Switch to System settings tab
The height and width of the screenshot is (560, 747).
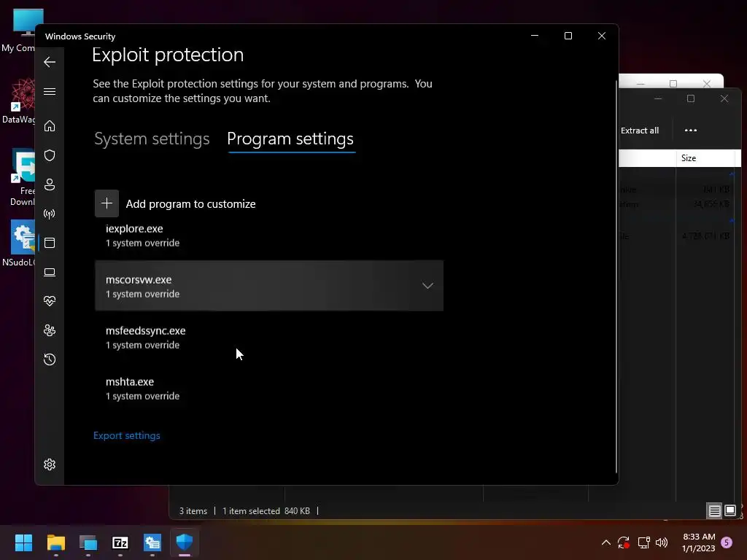(152, 139)
